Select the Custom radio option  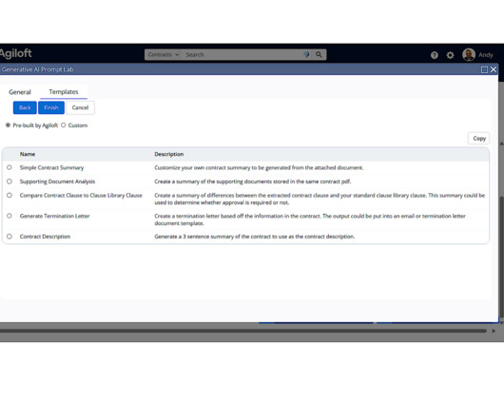(x=64, y=125)
